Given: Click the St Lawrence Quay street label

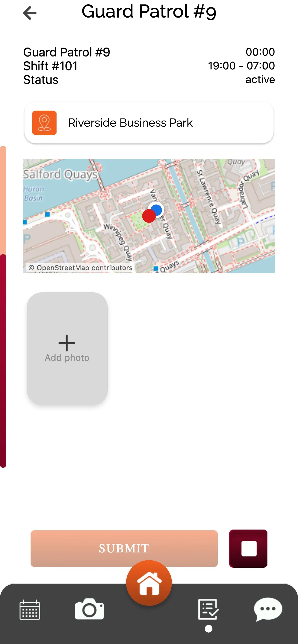Looking at the screenshot, I should click(209, 197).
